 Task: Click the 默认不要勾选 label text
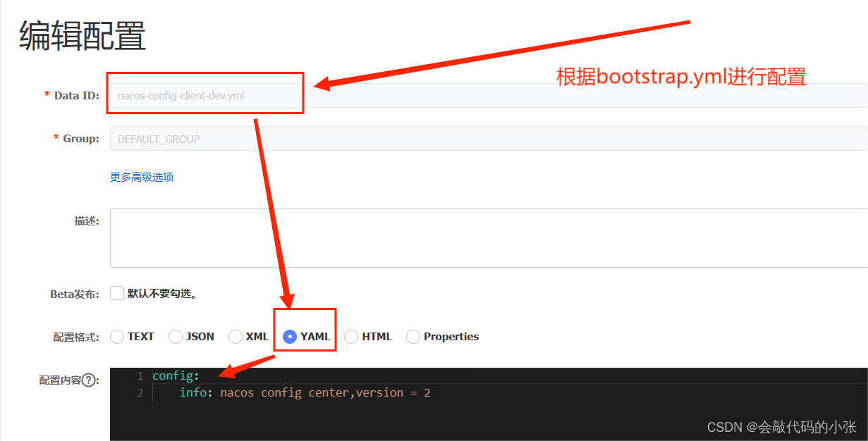[x=162, y=294]
